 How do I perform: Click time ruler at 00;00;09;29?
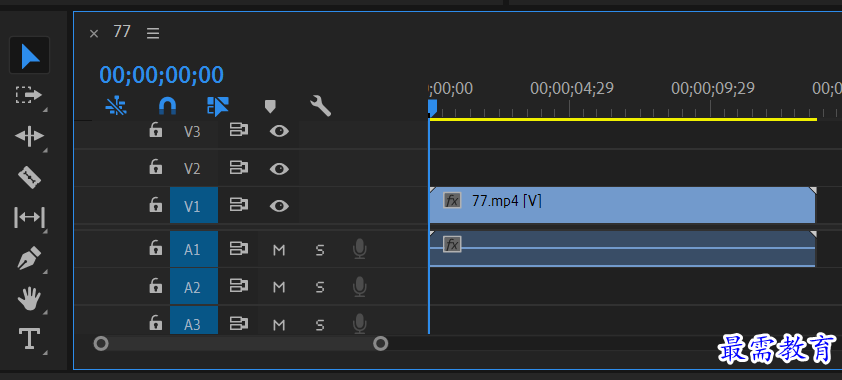pyautogui.click(x=713, y=89)
